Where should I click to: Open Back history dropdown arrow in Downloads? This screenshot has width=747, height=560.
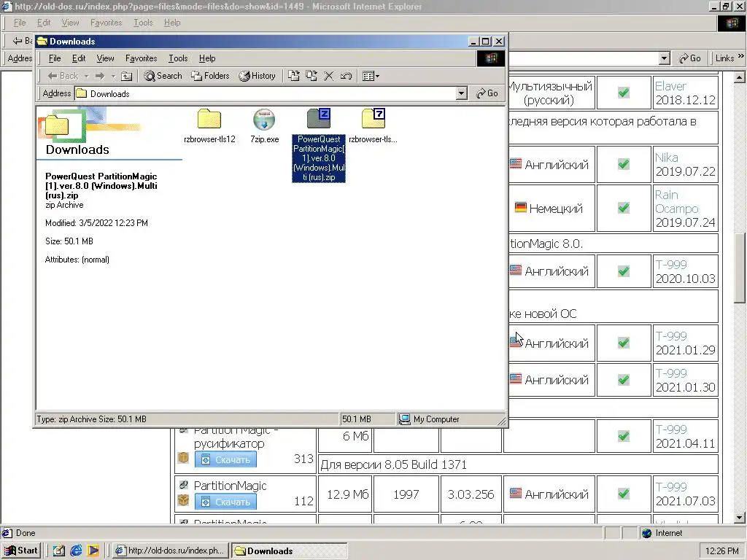pyautogui.click(x=86, y=76)
